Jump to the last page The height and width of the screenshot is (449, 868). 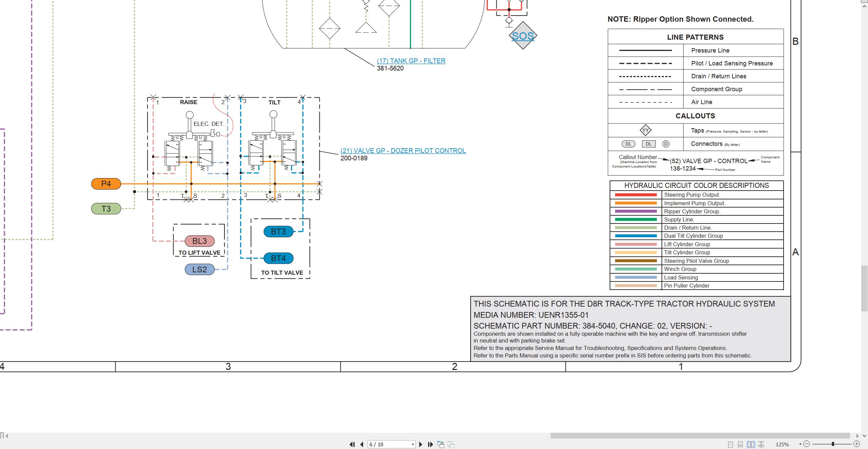pyautogui.click(x=430, y=444)
